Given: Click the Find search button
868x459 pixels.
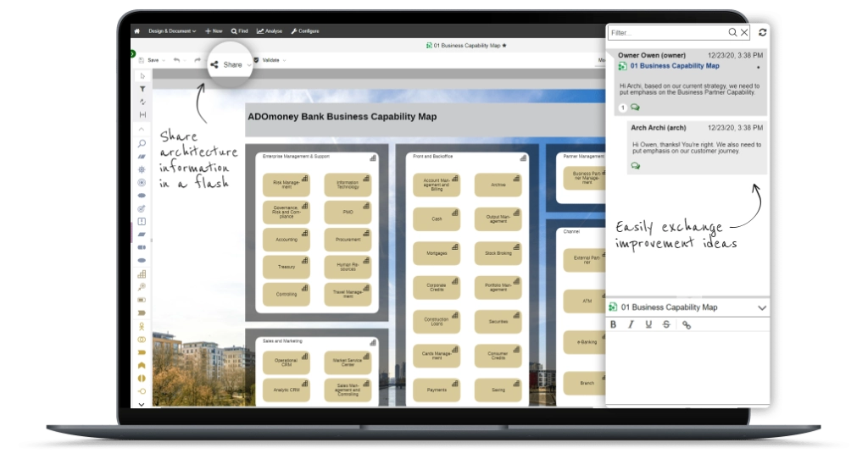Looking at the screenshot, I should (240, 31).
